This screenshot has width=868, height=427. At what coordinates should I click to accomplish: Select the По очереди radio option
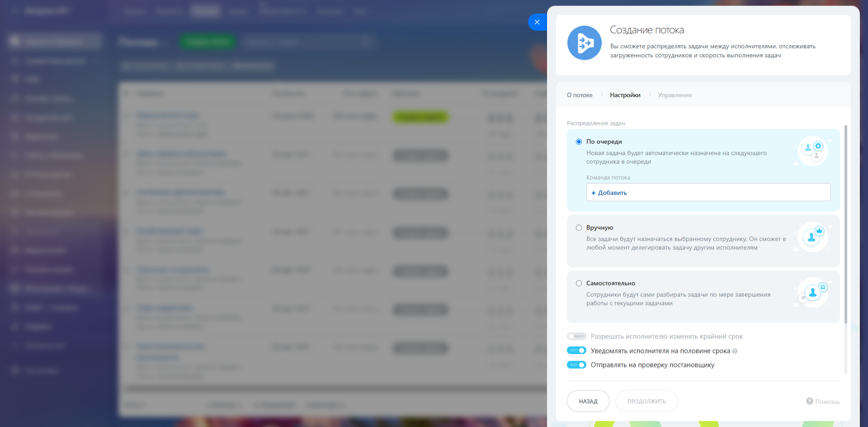click(x=579, y=142)
